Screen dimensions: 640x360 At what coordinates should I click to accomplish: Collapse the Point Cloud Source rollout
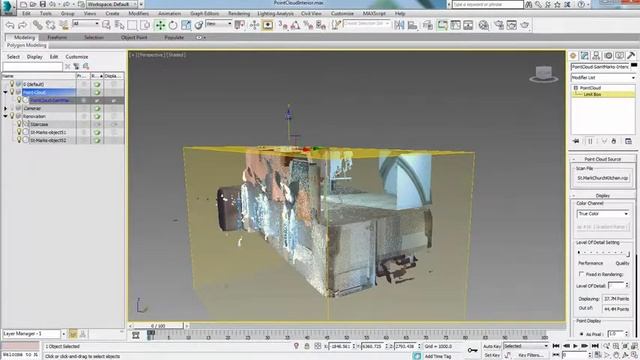click(602, 159)
